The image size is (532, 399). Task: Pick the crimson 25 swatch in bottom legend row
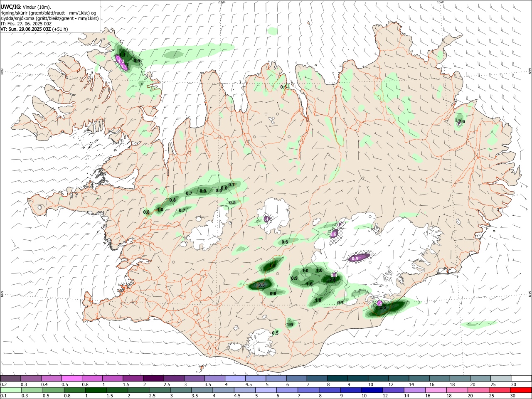(x=500, y=390)
